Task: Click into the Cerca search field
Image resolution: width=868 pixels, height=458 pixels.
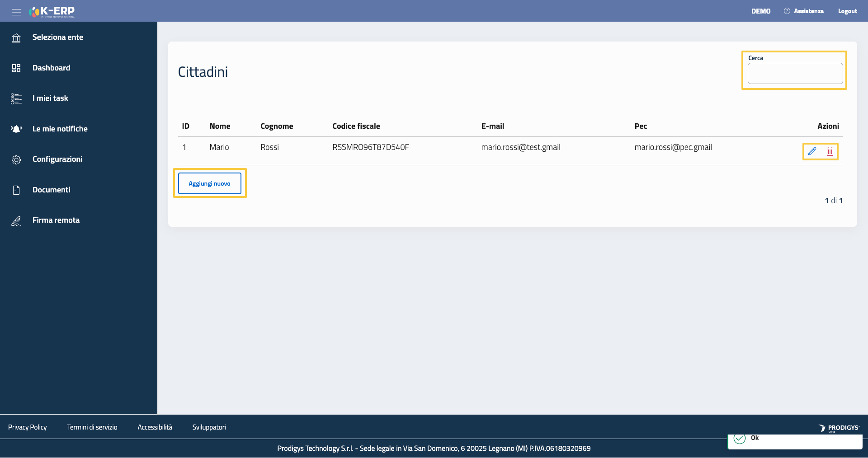Action: [x=795, y=74]
